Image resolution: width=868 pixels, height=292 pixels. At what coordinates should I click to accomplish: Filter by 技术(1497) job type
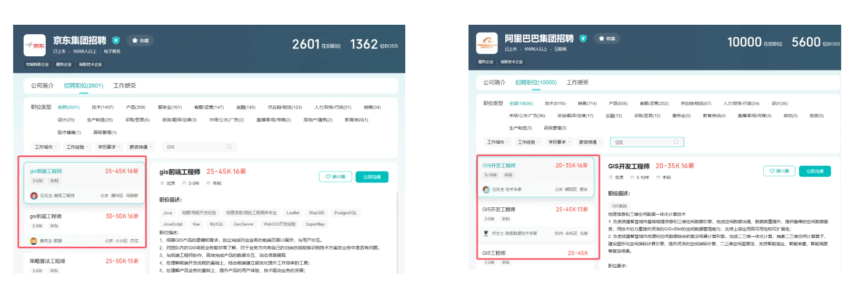pyautogui.click(x=103, y=107)
